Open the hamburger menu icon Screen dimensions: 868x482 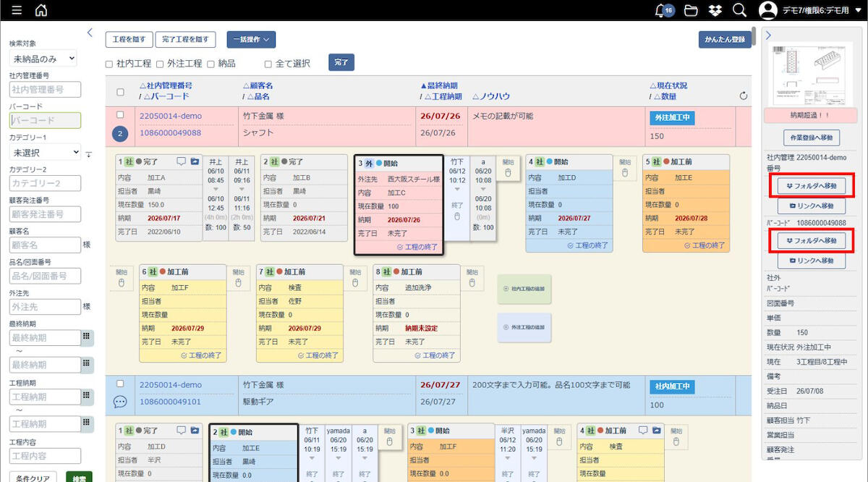17,10
